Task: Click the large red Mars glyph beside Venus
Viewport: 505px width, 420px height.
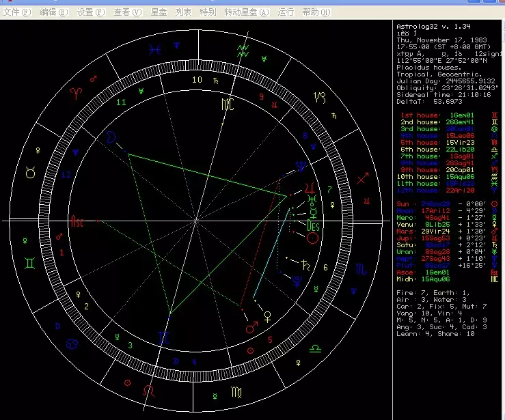Action: pyautogui.click(x=252, y=327)
